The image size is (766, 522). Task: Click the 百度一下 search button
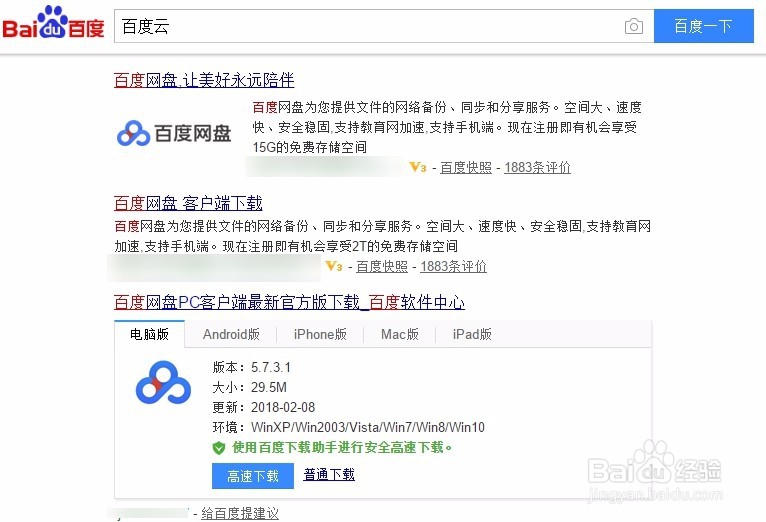coord(703,26)
